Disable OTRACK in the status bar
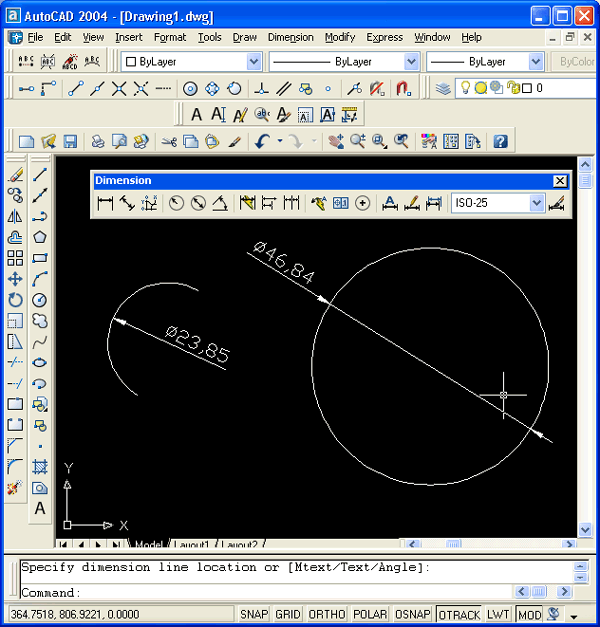This screenshot has width=600, height=627. [x=459, y=614]
